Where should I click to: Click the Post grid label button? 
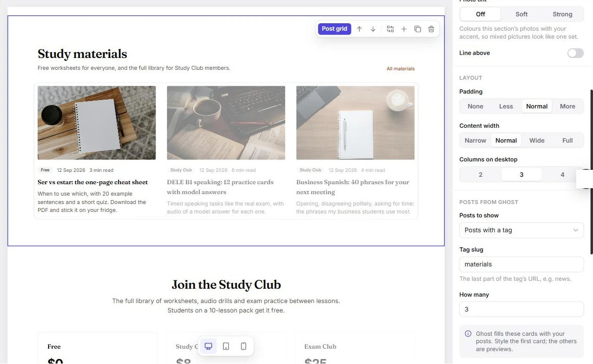[334, 29]
